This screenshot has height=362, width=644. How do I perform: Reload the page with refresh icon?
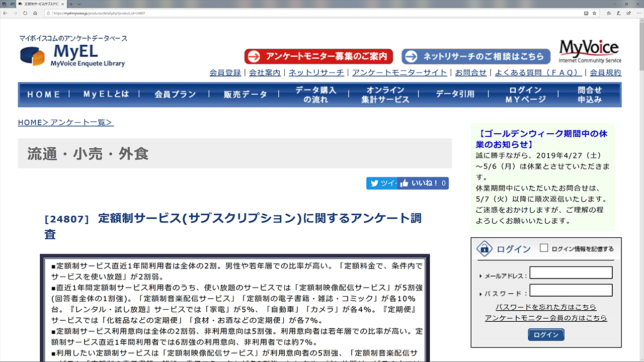25,13
